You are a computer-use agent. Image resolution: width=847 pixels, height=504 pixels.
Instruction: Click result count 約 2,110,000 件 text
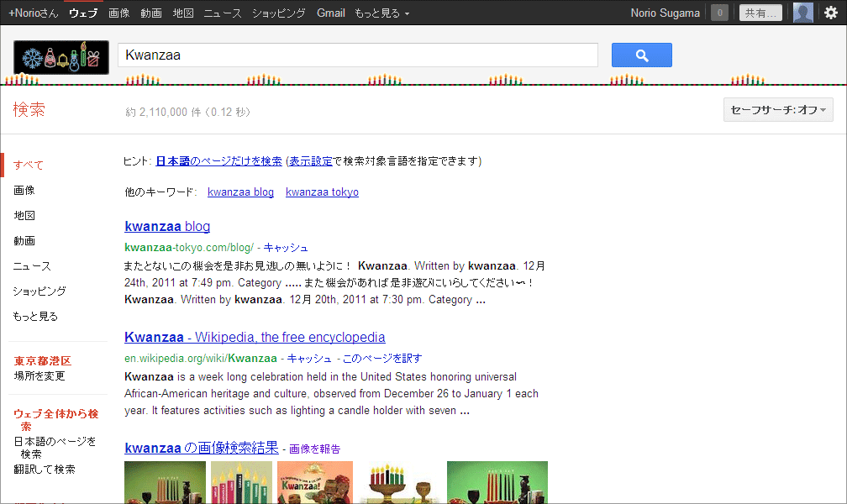(x=163, y=113)
